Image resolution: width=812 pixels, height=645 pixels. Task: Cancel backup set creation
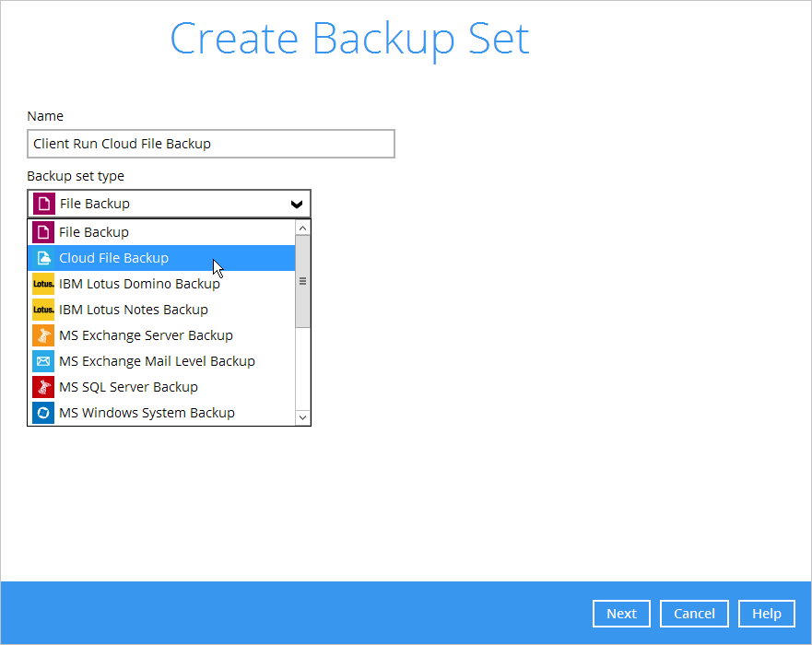(694, 614)
